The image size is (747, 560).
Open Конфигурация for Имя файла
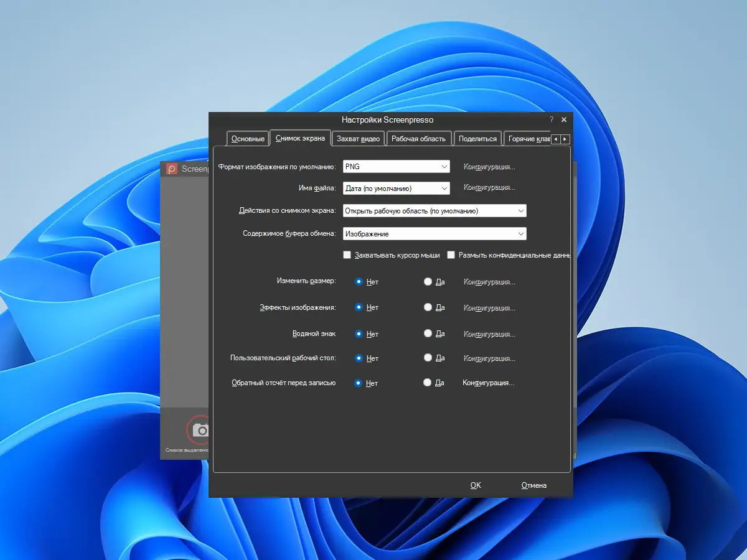click(x=489, y=187)
